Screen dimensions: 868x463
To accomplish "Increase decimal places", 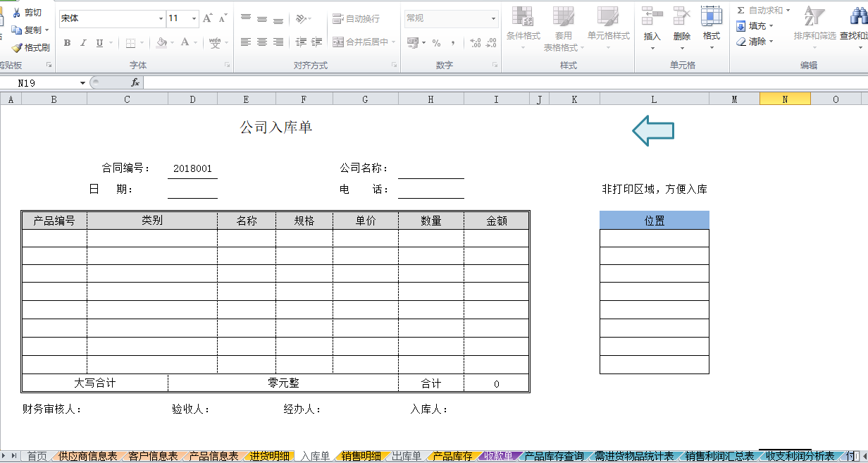I will pyautogui.click(x=476, y=43).
